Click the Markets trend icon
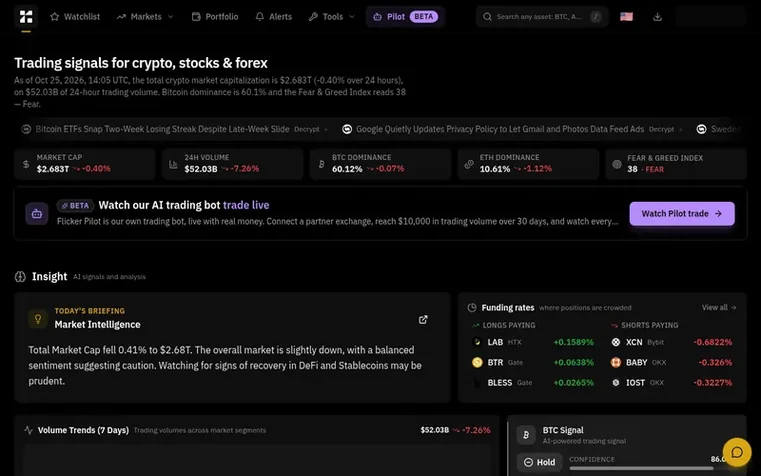This screenshot has width=761, height=476. (x=121, y=17)
